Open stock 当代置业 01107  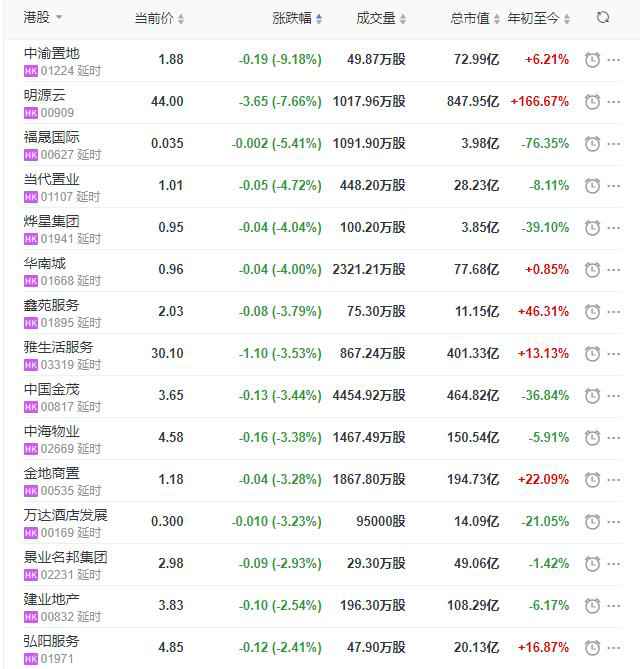tap(62, 188)
